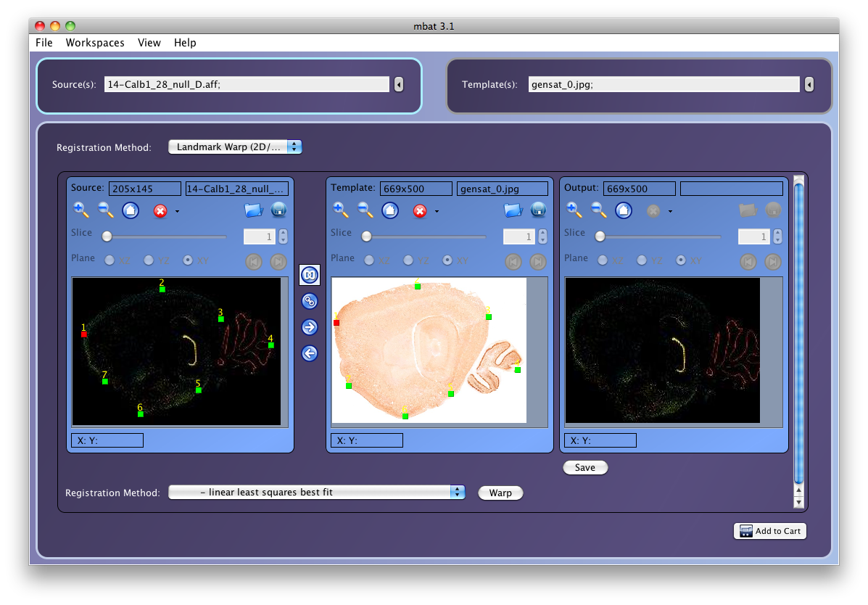Open the File menu
Screen dimensions: 868x605
click(x=44, y=43)
